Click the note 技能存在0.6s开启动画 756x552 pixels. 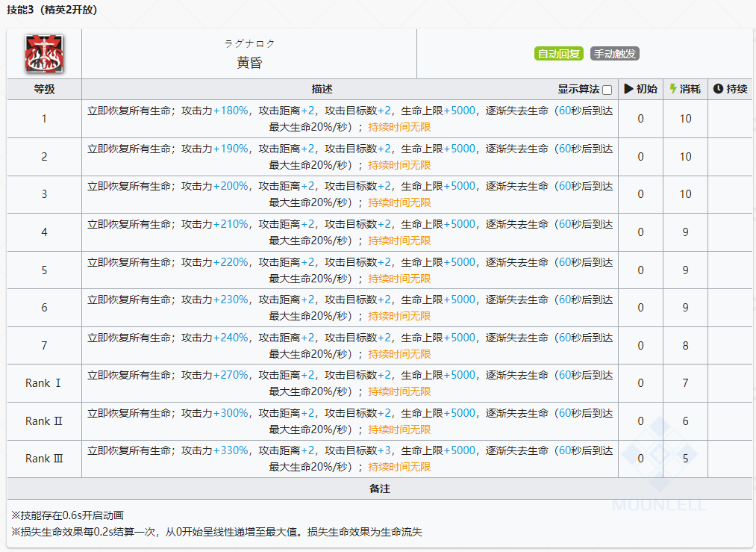click(x=67, y=515)
